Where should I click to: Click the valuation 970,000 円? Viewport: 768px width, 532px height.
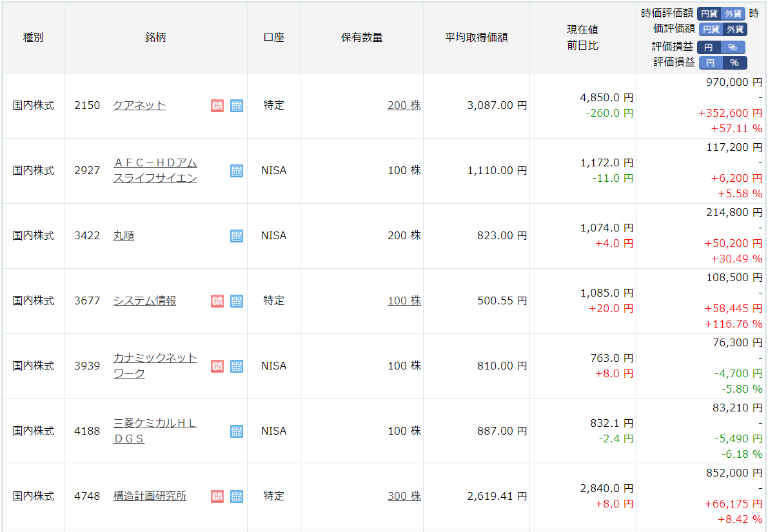click(734, 83)
